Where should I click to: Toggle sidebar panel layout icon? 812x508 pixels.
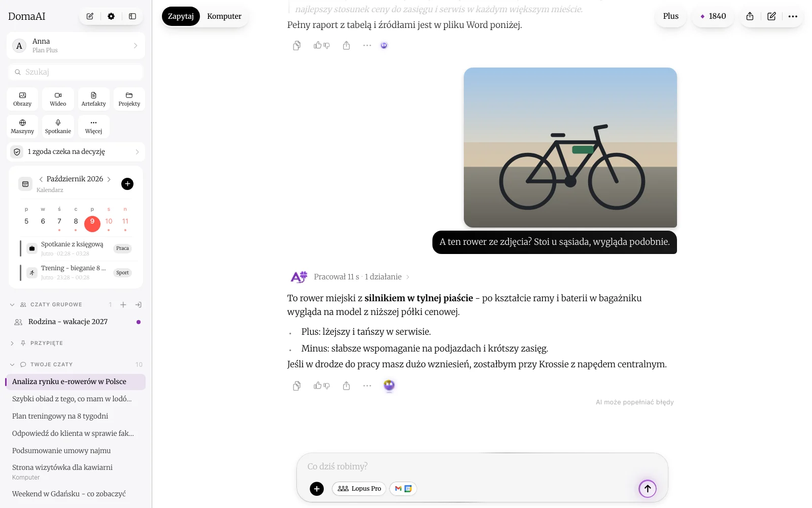tap(132, 16)
